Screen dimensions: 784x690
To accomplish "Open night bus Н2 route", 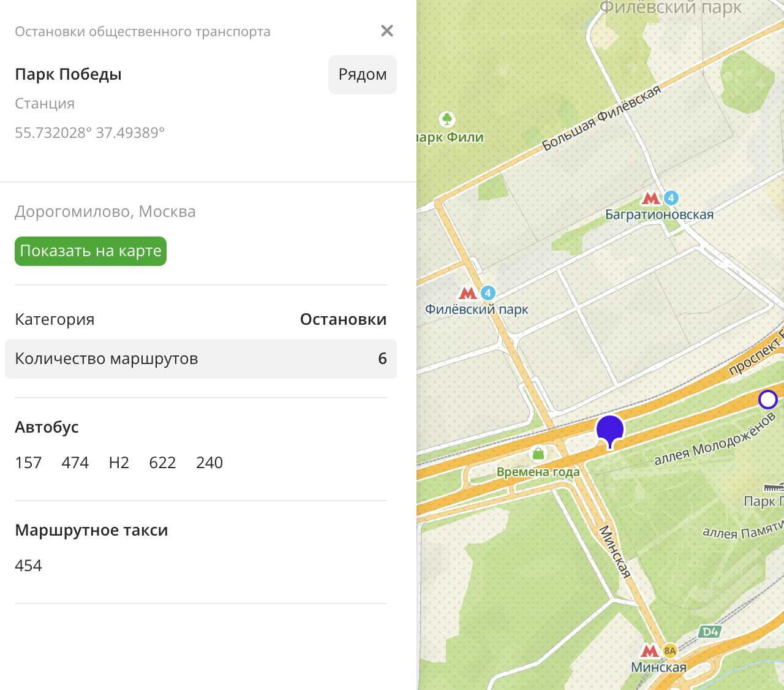I will point(119,463).
